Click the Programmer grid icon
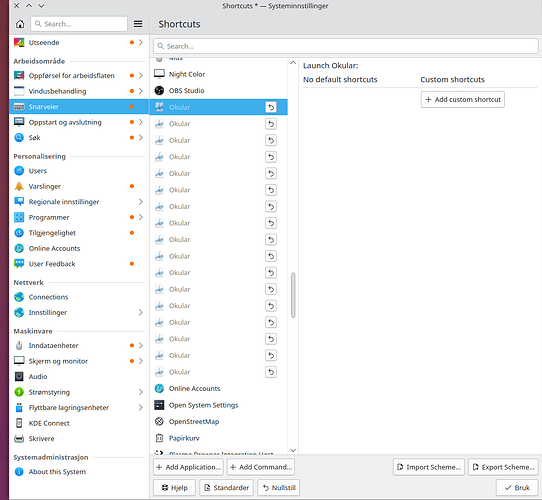The height and width of the screenshot is (500, 542). (19, 217)
